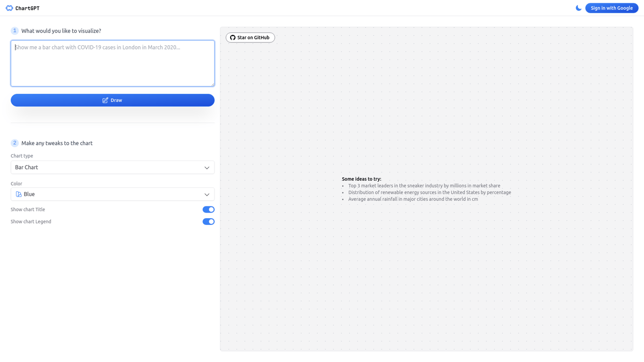Click the Draw button
The width and height of the screenshot is (644, 362).
pyautogui.click(x=112, y=100)
